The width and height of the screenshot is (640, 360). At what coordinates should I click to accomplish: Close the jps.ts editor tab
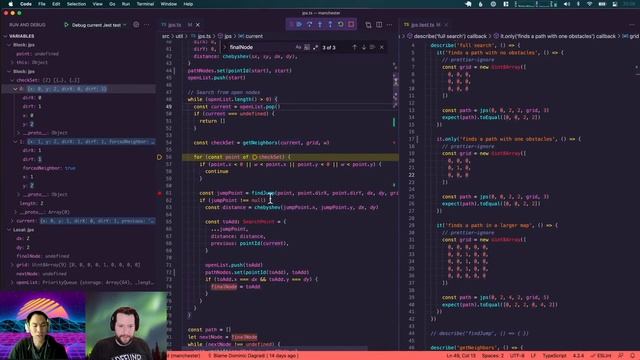click(x=198, y=25)
